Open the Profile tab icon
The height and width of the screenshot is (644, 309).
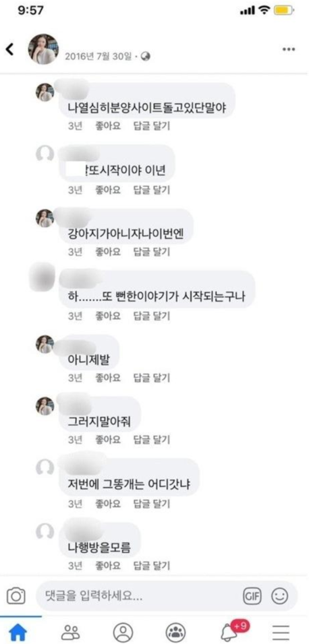123,633
